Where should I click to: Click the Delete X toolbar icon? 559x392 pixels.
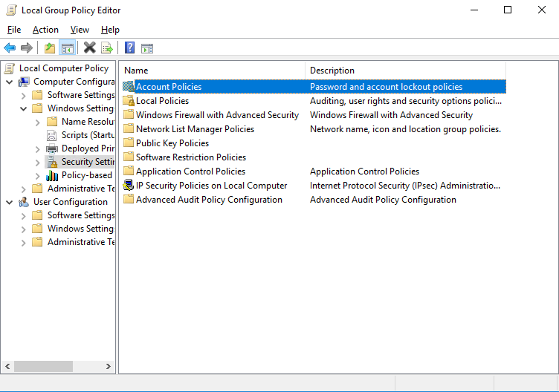point(90,48)
